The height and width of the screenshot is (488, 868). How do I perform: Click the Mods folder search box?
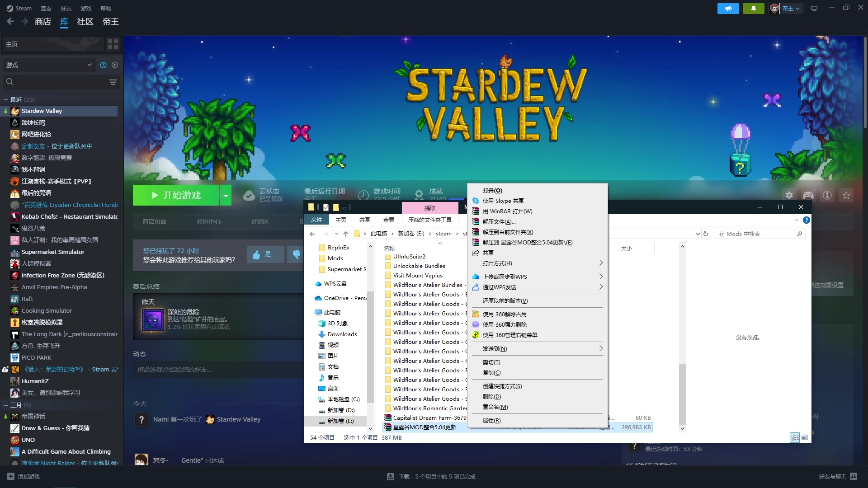[756, 234]
